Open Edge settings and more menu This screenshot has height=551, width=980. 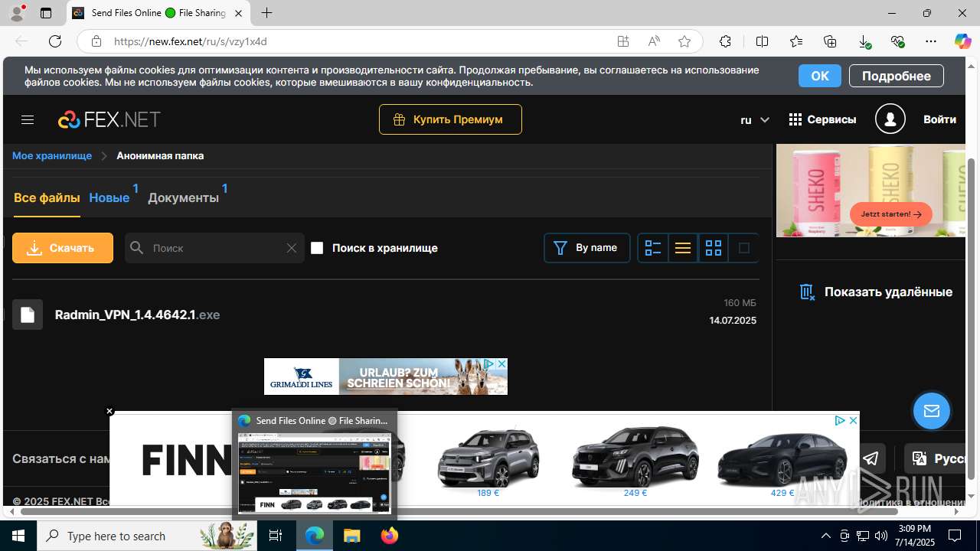click(931, 41)
